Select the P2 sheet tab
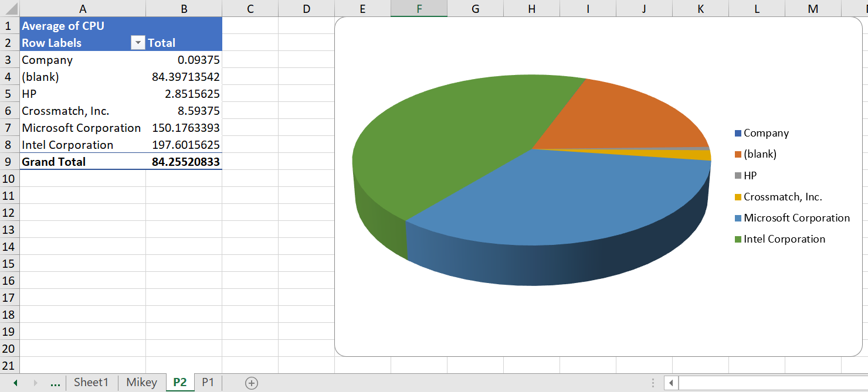Viewport: 868px width, 392px height. (x=179, y=382)
